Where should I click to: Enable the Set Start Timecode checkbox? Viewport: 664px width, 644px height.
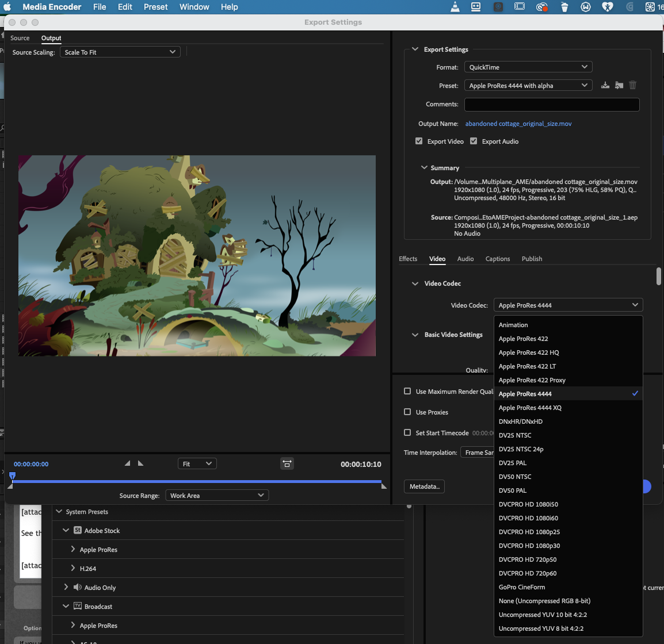coord(407,432)
